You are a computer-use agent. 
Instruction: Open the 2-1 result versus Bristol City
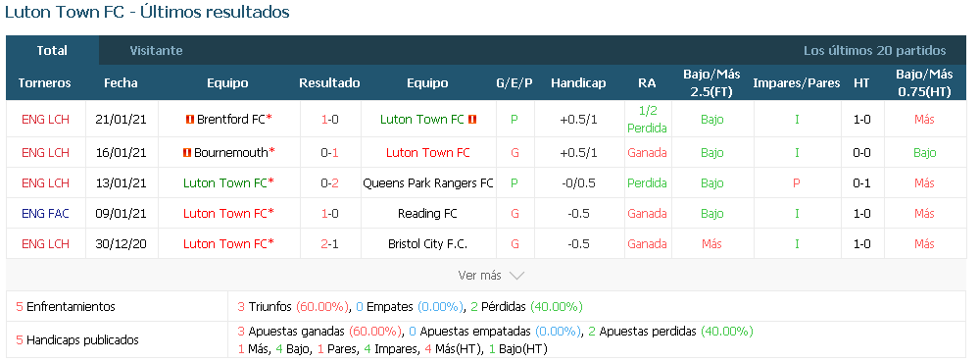330,244
